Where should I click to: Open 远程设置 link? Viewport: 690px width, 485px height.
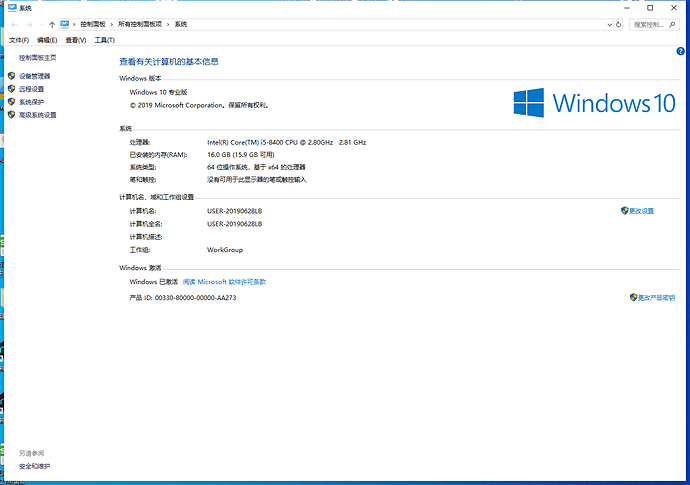(x=31, y=89)
